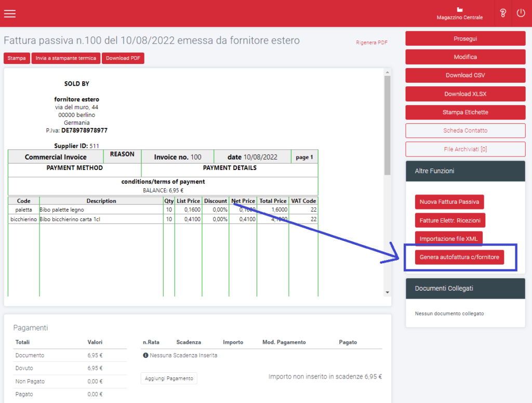
Task: Click the 'Discount' column header
Action: point(216,201)
